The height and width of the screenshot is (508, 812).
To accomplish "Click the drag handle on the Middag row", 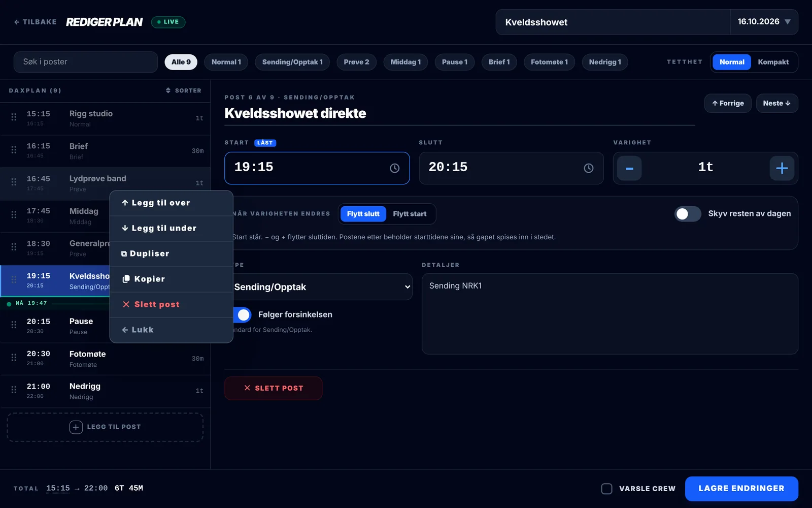I will coord(14,215).
